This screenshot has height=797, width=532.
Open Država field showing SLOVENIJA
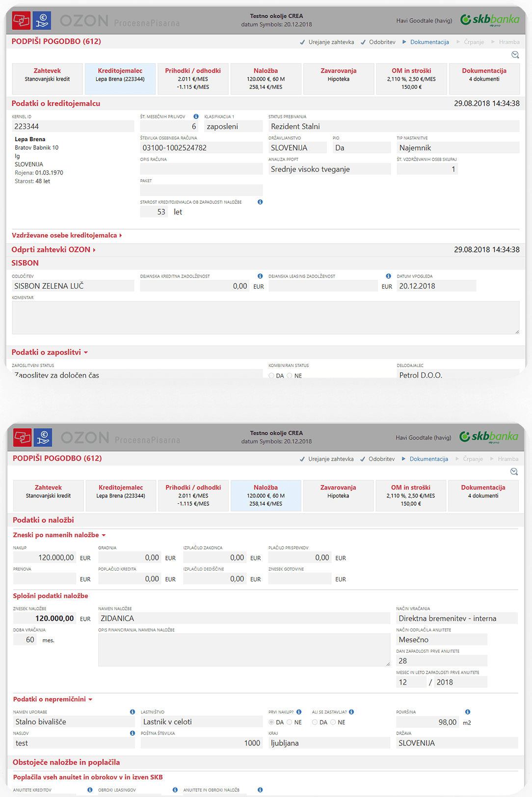[457, 743]
